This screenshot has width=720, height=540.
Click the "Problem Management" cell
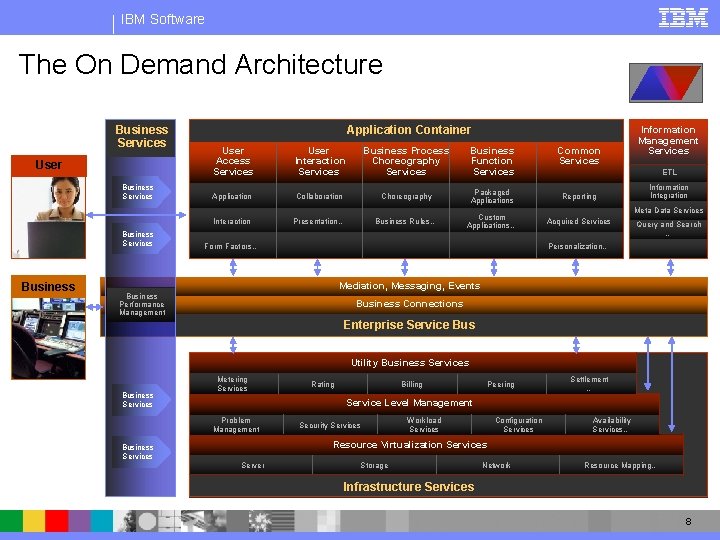236,424
